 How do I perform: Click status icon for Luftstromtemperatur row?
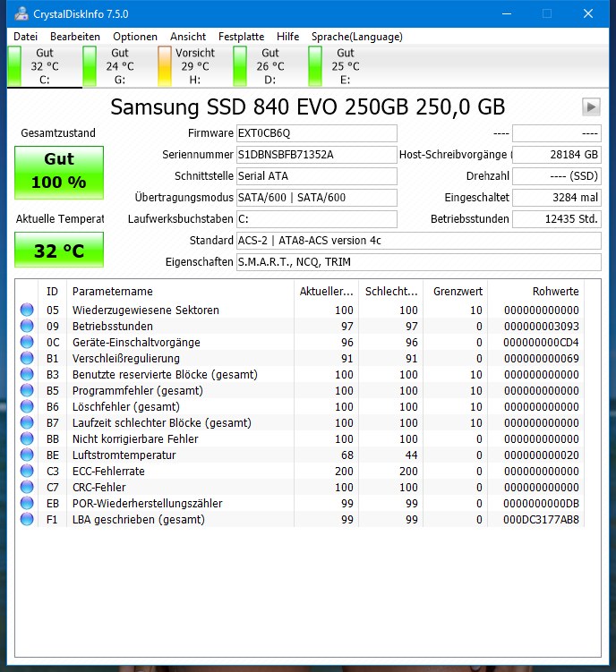pyautogui.click(x=27, y=455)
